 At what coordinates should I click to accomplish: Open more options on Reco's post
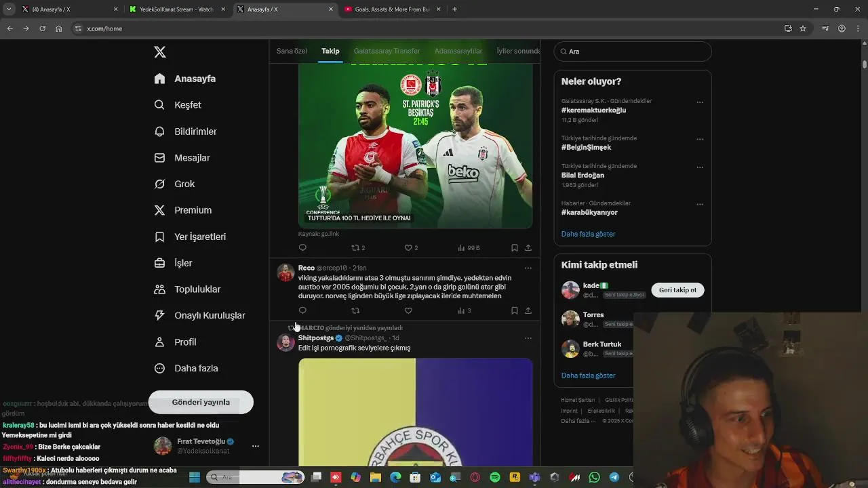point(528,268)
